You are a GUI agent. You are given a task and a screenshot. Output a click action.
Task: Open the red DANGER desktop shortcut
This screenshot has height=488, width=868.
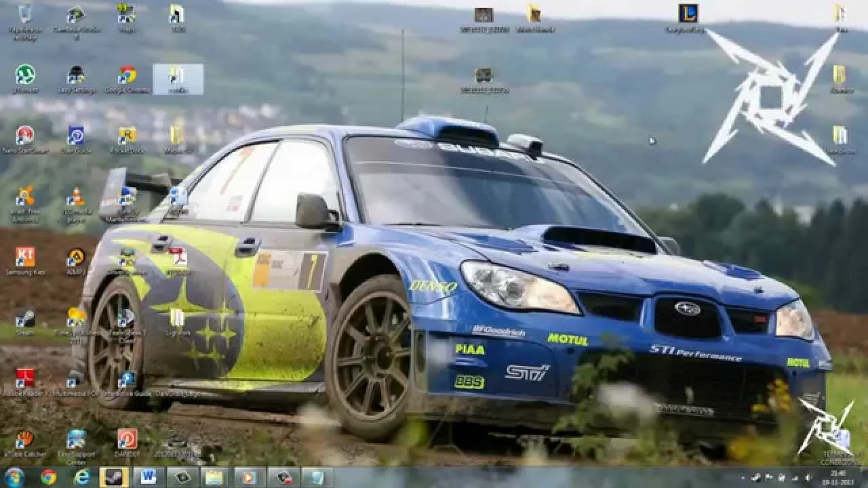(127, 444)
